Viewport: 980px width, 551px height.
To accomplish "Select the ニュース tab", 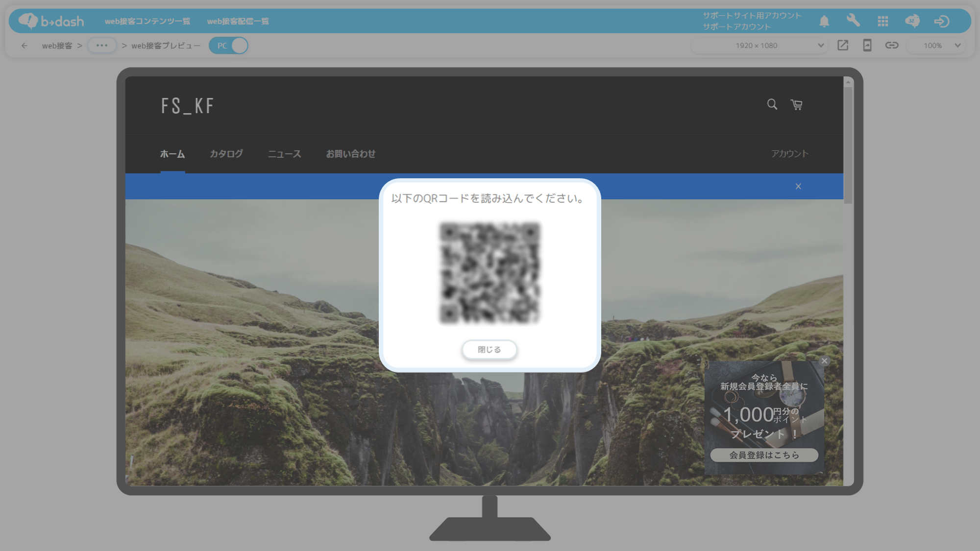I will point(285,154).
